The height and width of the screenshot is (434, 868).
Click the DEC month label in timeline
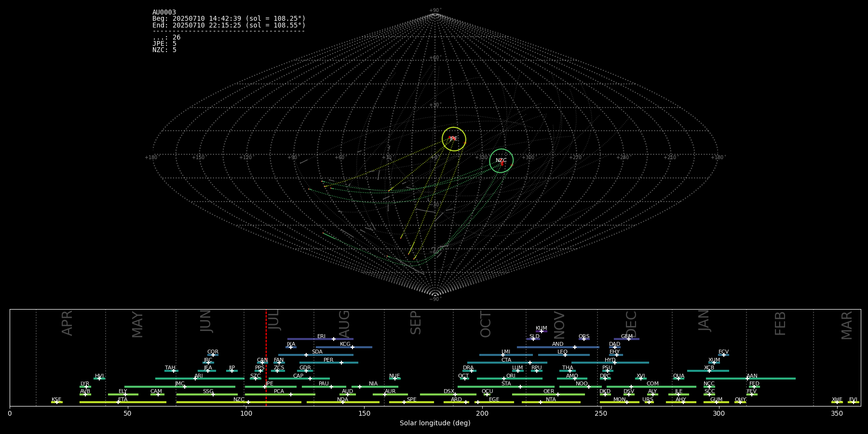tap(631, 324)
